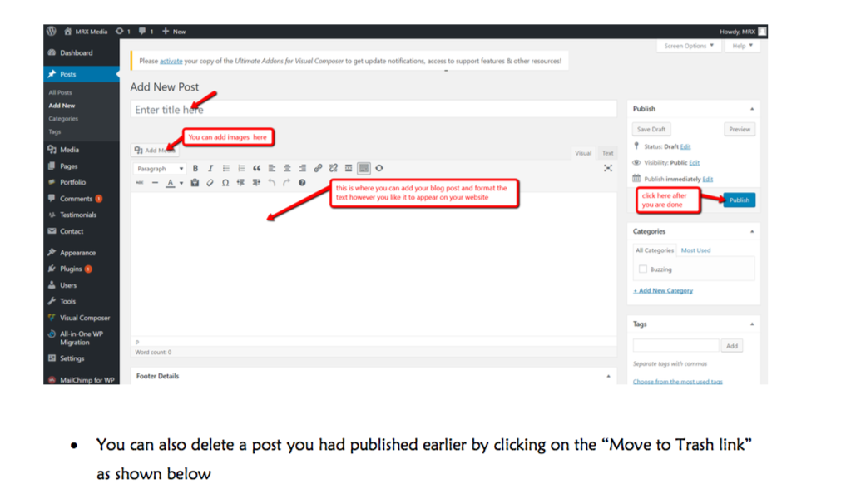Pick the text color A swatch
This screenshot has height=504, width=841.
click(x=170, y=183)
